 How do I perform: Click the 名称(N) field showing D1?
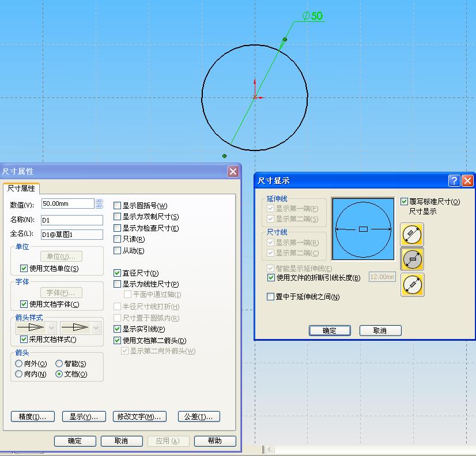pos(72,220)
